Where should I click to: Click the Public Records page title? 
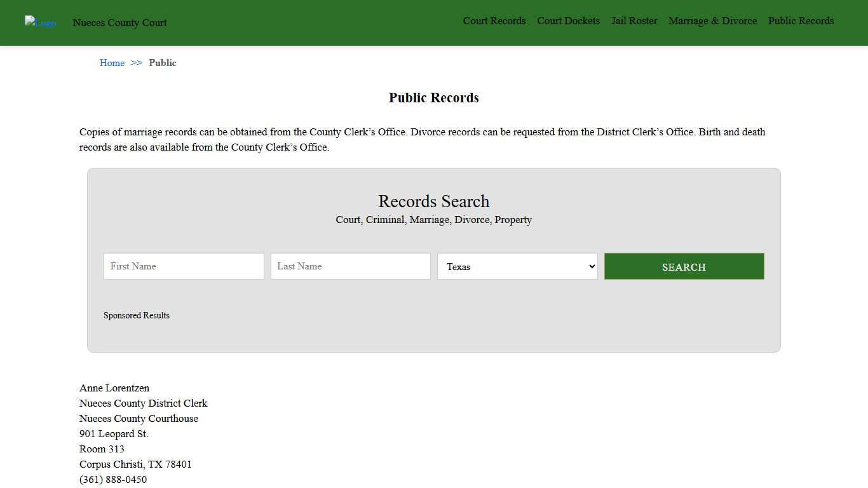click(434, 98)
